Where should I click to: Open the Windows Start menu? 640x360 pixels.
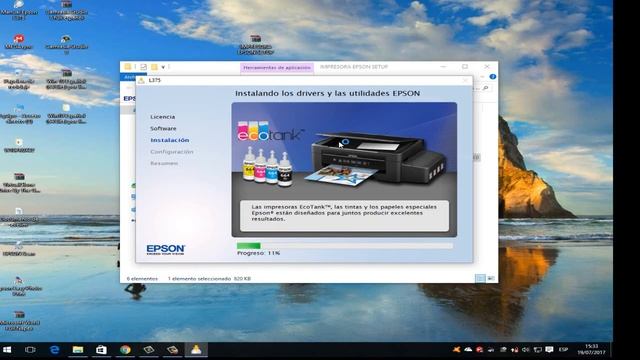tap(7, 350)
